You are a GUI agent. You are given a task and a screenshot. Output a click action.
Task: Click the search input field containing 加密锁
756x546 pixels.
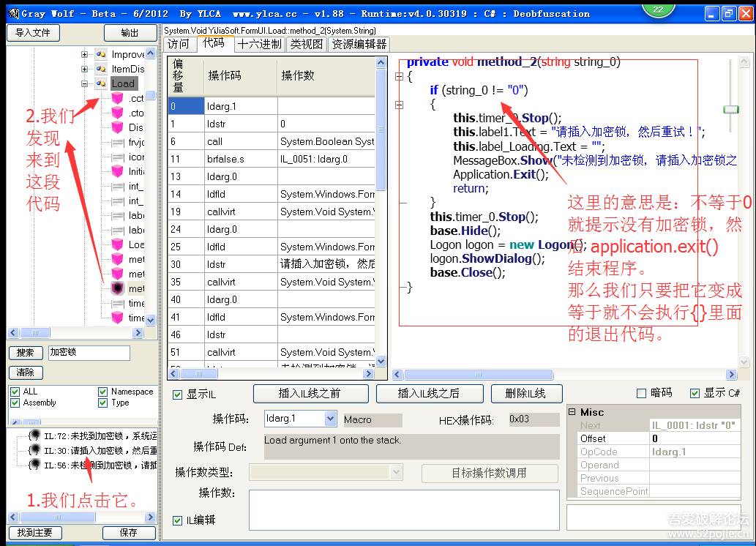89,353
